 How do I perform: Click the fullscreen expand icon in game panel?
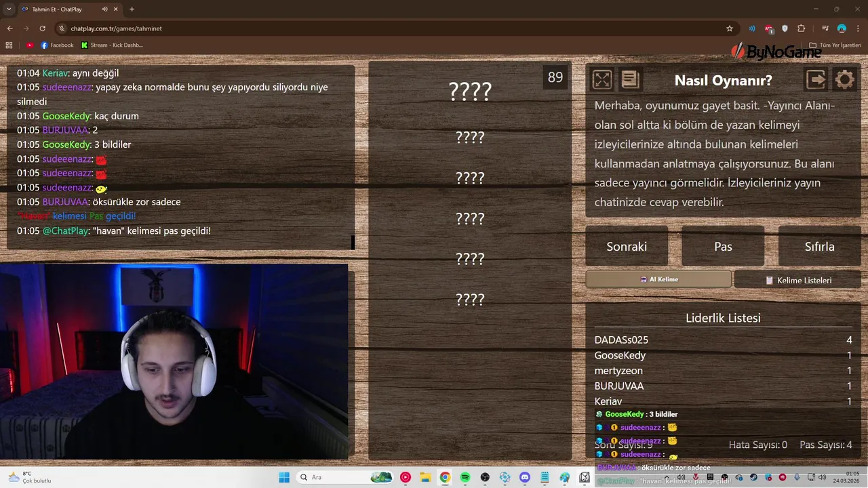pos(601,80)
